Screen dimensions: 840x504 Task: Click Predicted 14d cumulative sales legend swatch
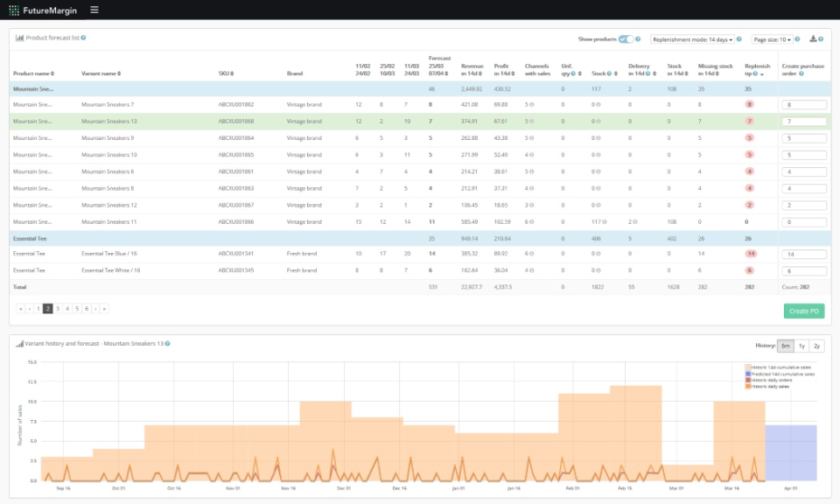pyautogui.click(x=748, y=374)
